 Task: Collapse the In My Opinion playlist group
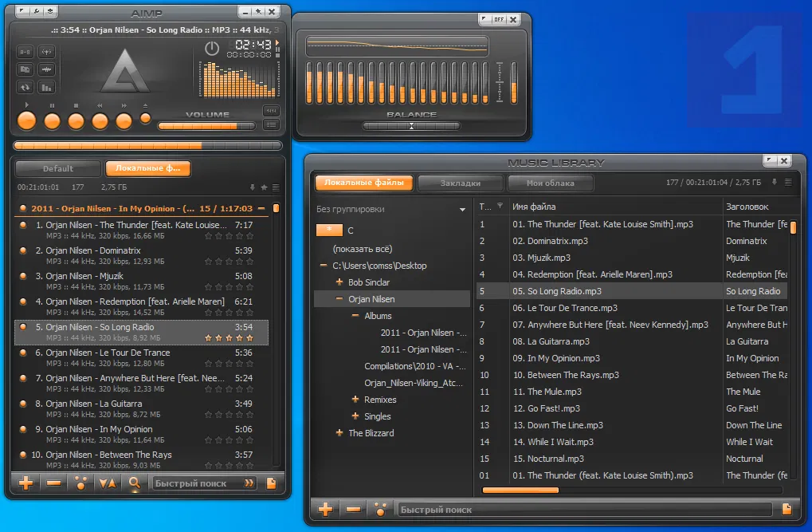coord(261,208)
